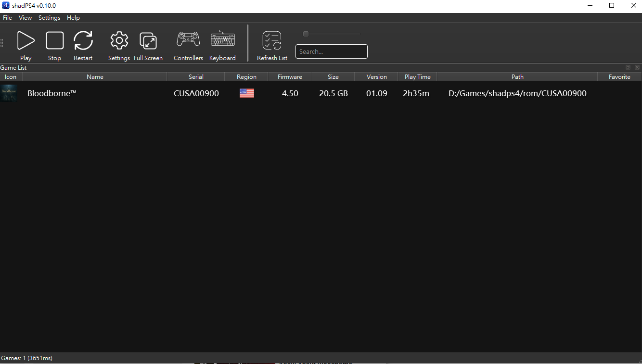Sort game list by Version column

(x=376, y=77)
